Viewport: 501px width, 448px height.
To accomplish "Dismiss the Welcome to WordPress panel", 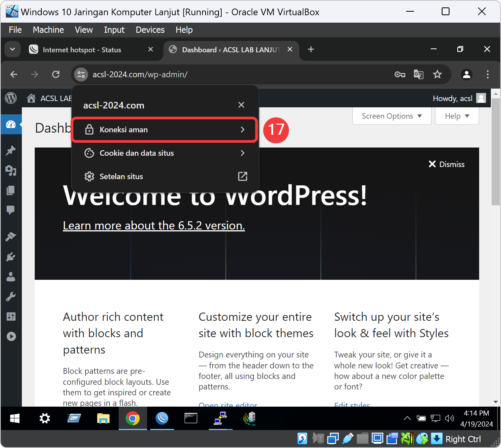I will 447,164.
